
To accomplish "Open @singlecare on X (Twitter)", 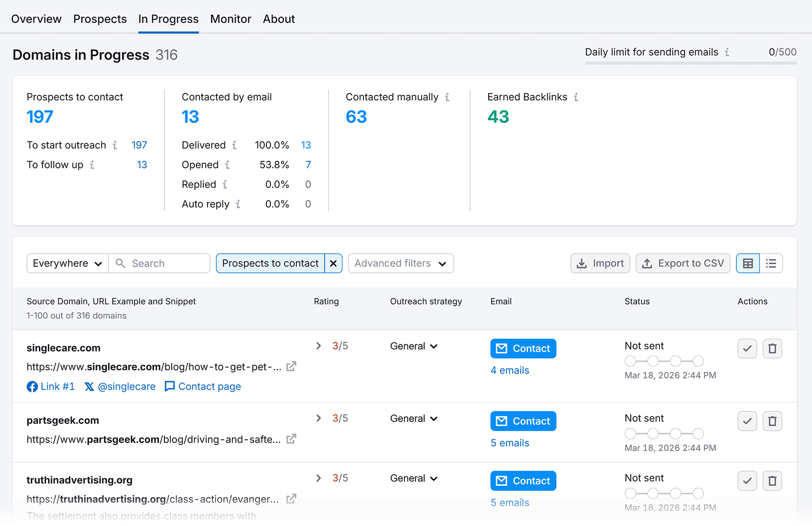I will click(x=89, y=387).
